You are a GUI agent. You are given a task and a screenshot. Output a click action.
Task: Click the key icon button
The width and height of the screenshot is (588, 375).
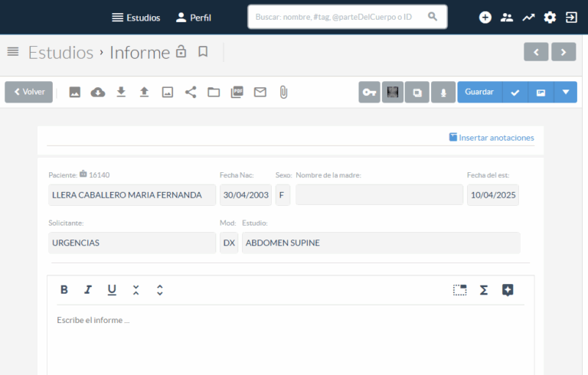(x=370, y=92)
